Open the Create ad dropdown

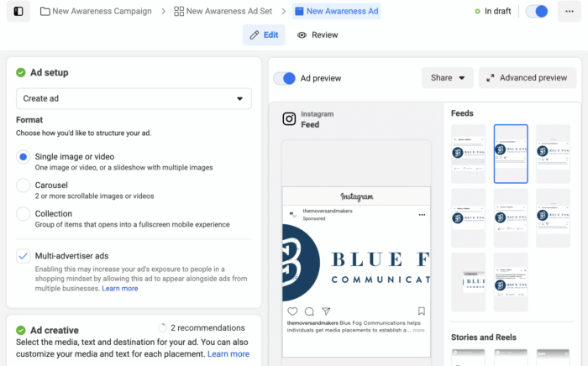[x=134, y=98]
